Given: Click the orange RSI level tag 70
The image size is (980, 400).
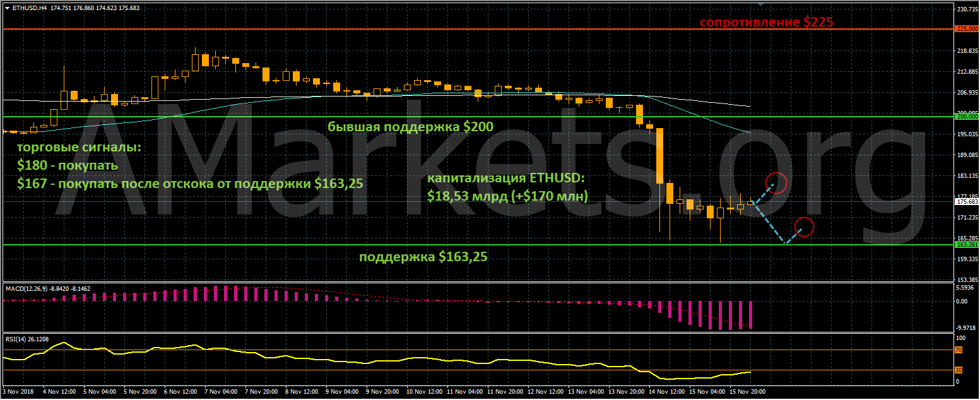Looking at the screenshot, I should 959,350.
